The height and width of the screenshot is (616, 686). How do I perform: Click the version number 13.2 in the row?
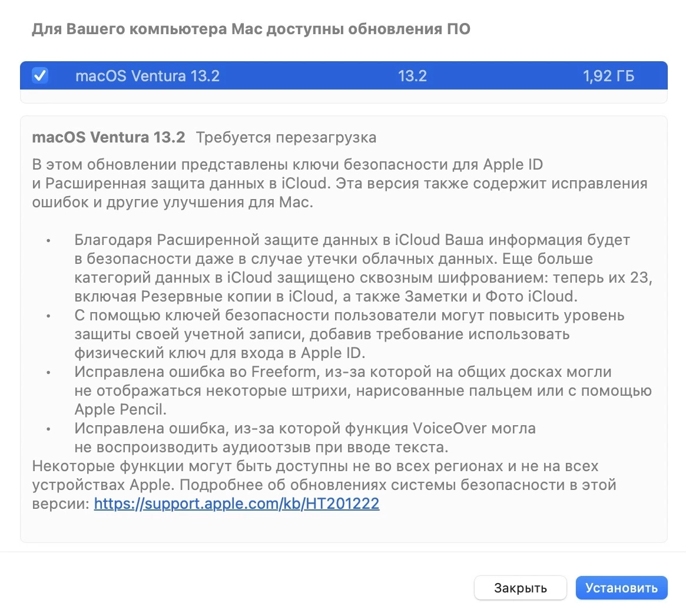click(413, 75)
